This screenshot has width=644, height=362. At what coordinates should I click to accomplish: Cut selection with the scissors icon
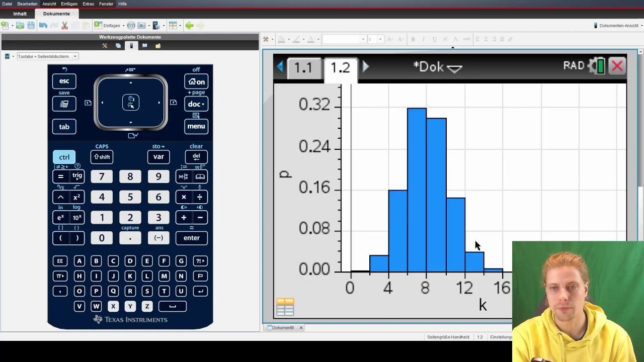pos(64,26)
